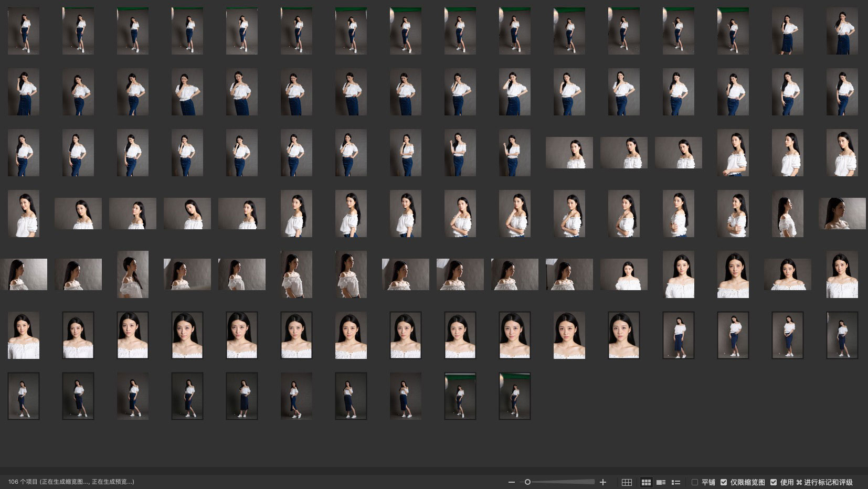Switch to details view layout

tap(661, 482)
